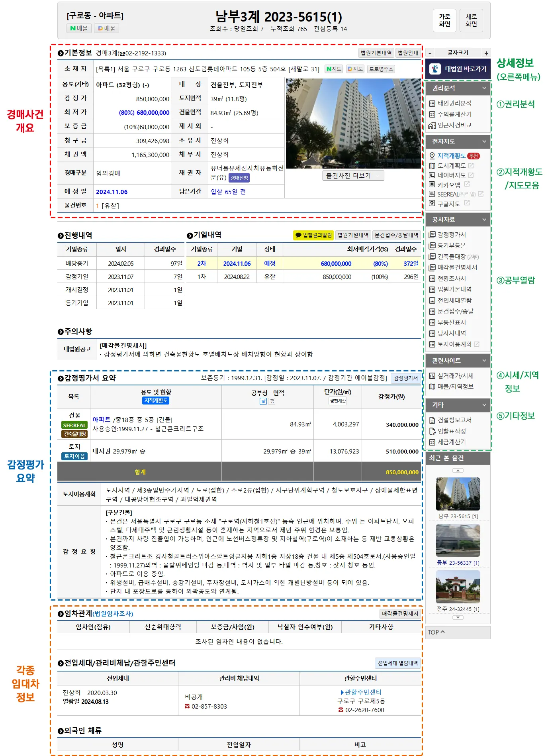This screenshot has width=548, height=756.
Task: Increase font size with plus button
Action: [486, 53]
